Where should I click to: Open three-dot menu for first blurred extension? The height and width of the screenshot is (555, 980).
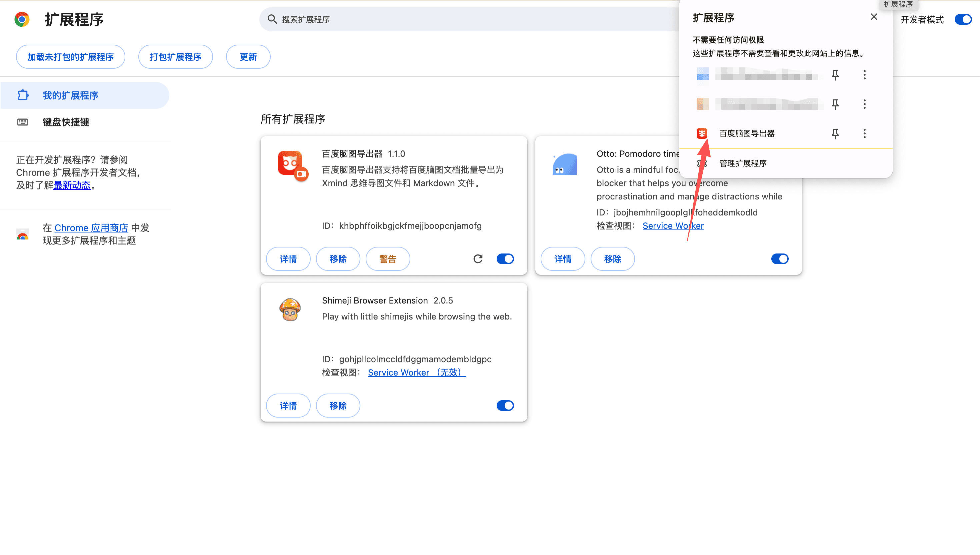[x=864, y=75]
